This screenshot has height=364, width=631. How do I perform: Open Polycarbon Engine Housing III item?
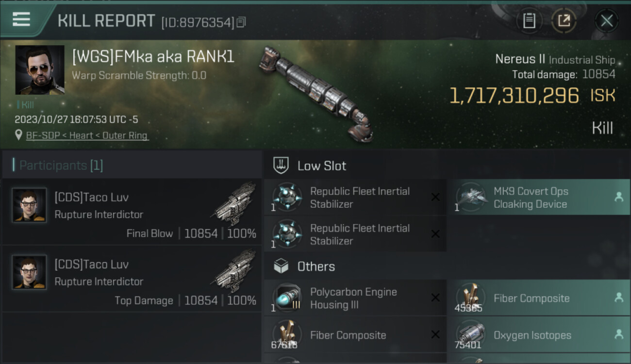tap(354, 298)
